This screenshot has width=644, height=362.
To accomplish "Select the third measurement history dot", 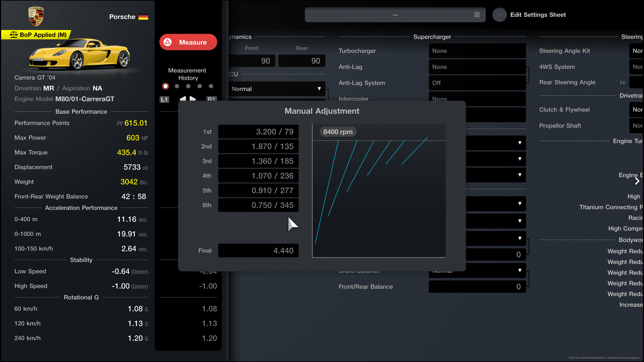I will [x=188, y=86].
